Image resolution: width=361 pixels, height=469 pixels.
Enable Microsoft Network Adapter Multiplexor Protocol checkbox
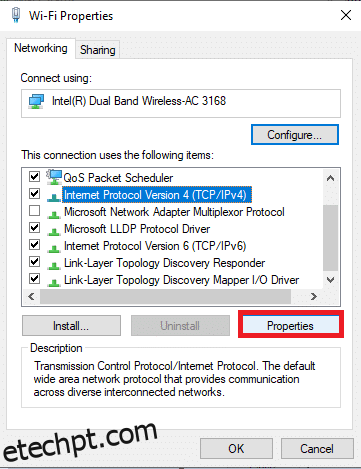(x=35, y=211)
